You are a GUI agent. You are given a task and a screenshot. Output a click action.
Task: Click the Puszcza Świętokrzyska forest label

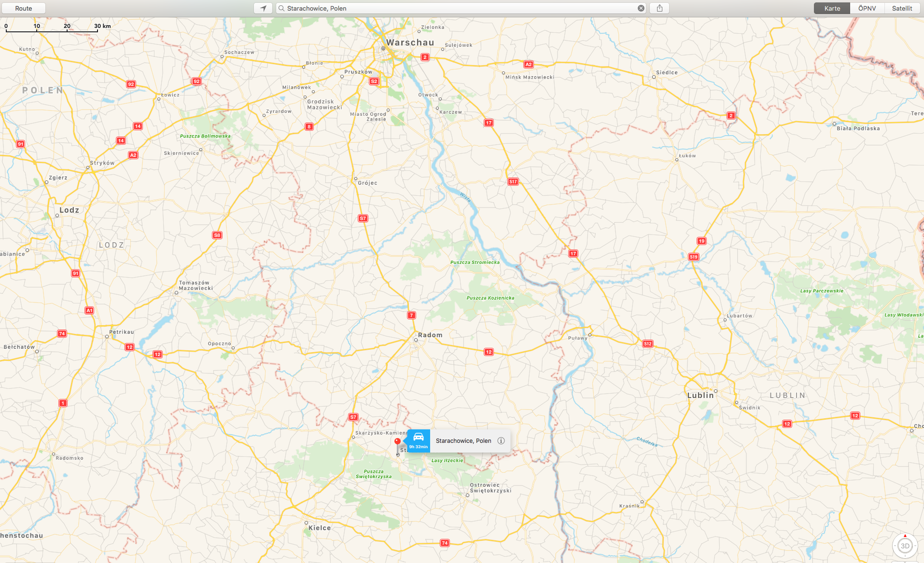point(374,474)
